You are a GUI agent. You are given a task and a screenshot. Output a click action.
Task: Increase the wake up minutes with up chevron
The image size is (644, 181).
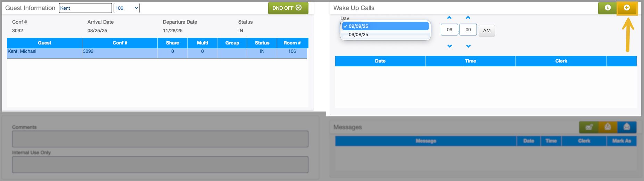(x=468, y=18)
